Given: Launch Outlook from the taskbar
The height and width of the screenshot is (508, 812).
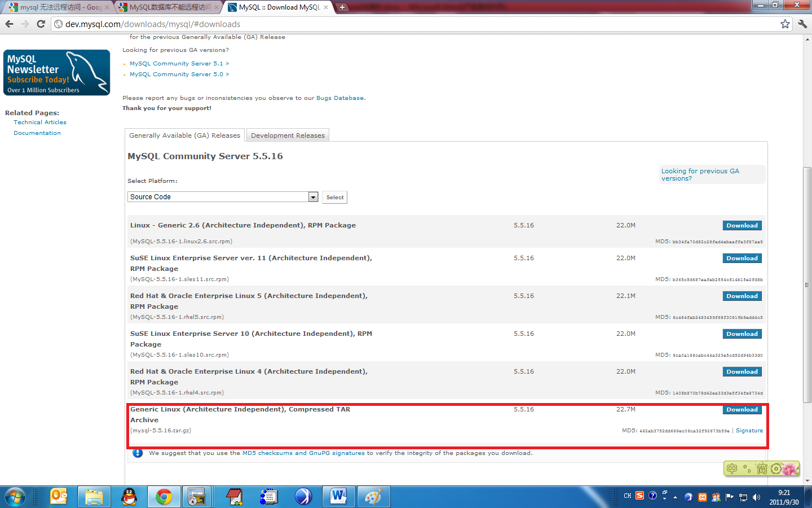Looking at the screenshot, I should [59, 497].
